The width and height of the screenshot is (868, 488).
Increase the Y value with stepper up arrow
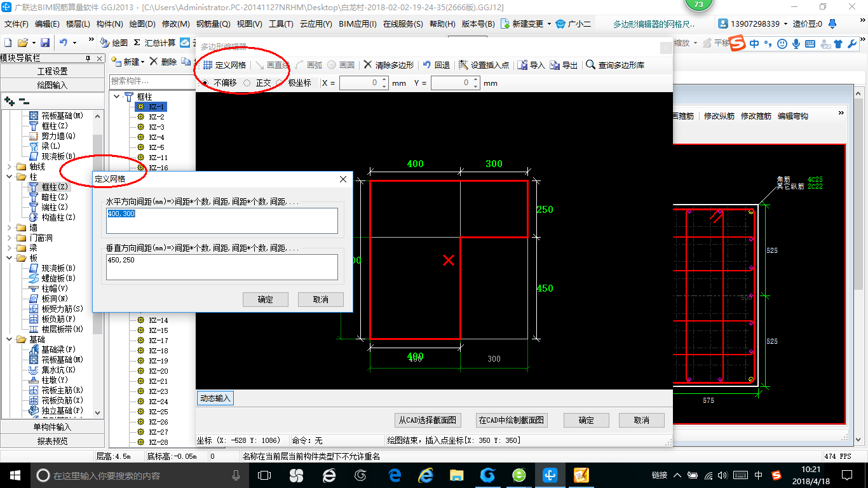pos(475,80)
